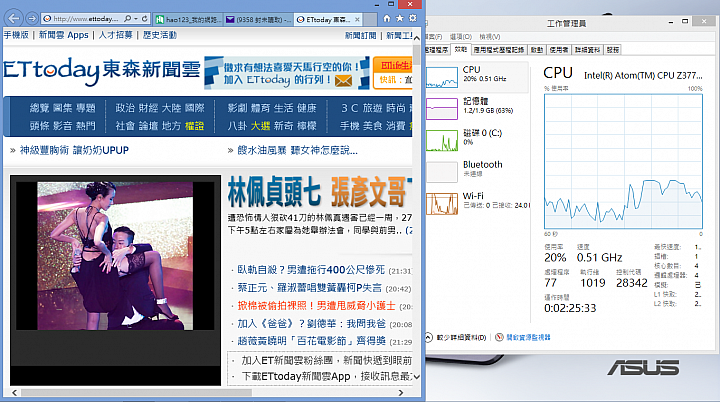Click the browser Forward arrow button

point(32,19)
